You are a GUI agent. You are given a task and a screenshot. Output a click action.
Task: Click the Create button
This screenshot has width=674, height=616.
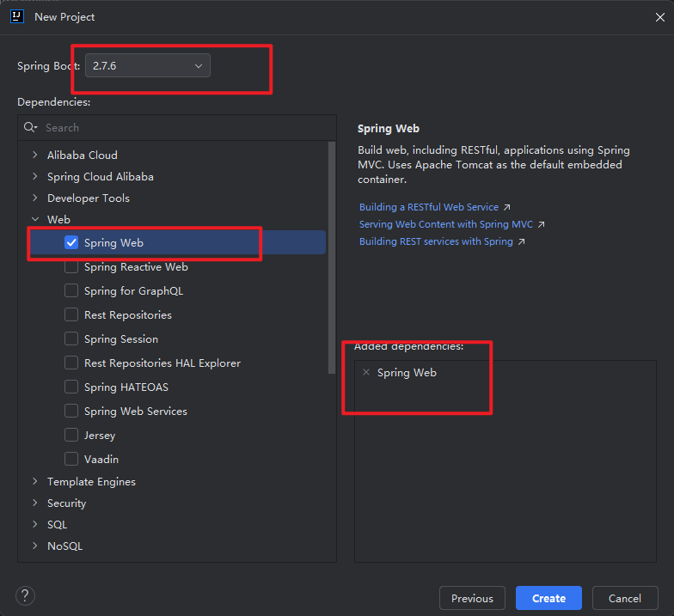[x=548, y=598]
